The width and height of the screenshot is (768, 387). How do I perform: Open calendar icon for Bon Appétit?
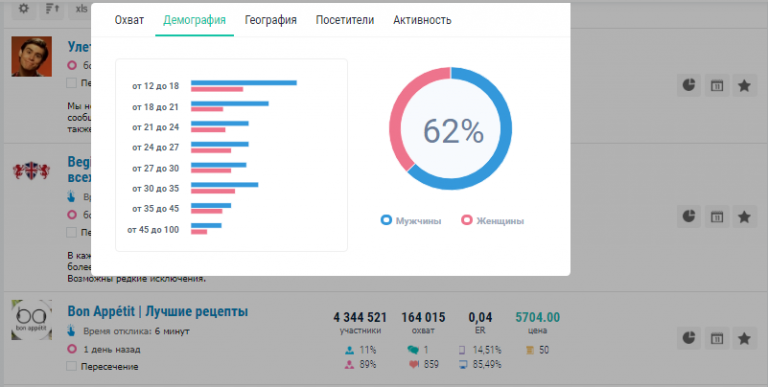tap(717, 338)
